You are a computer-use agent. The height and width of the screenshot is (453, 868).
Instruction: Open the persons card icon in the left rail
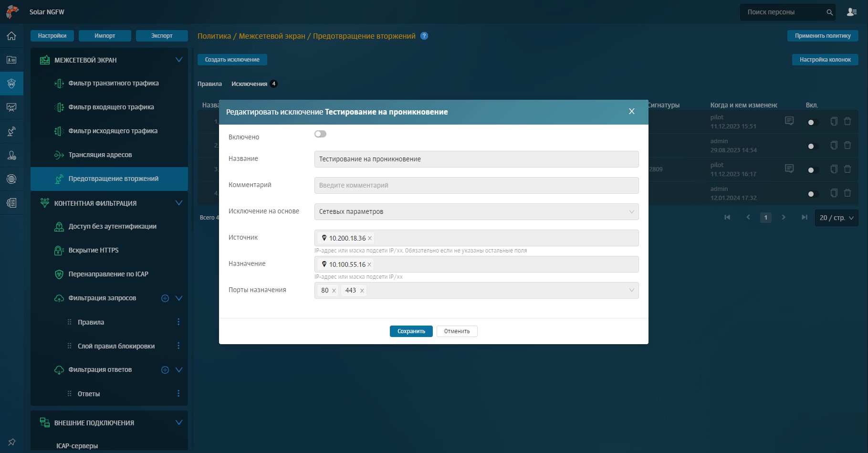point(11,60)
